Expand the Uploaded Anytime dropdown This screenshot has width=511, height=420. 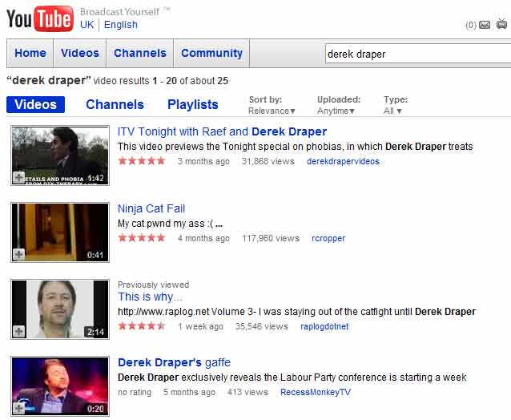tap(339, 111)
